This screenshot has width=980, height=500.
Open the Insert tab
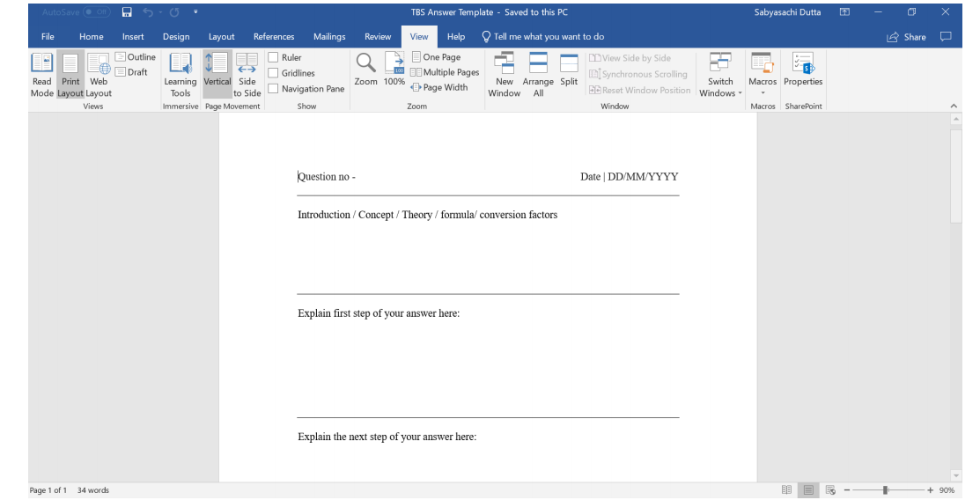point(133,36)
